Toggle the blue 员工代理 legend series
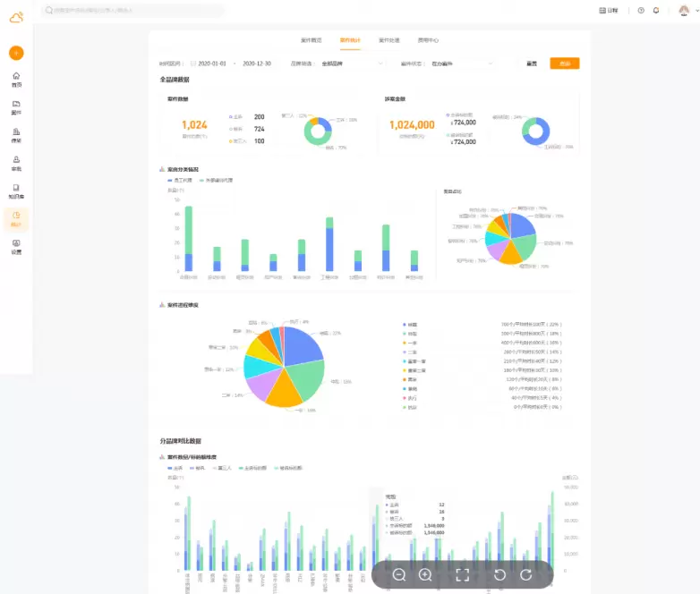 click(173, 180)
